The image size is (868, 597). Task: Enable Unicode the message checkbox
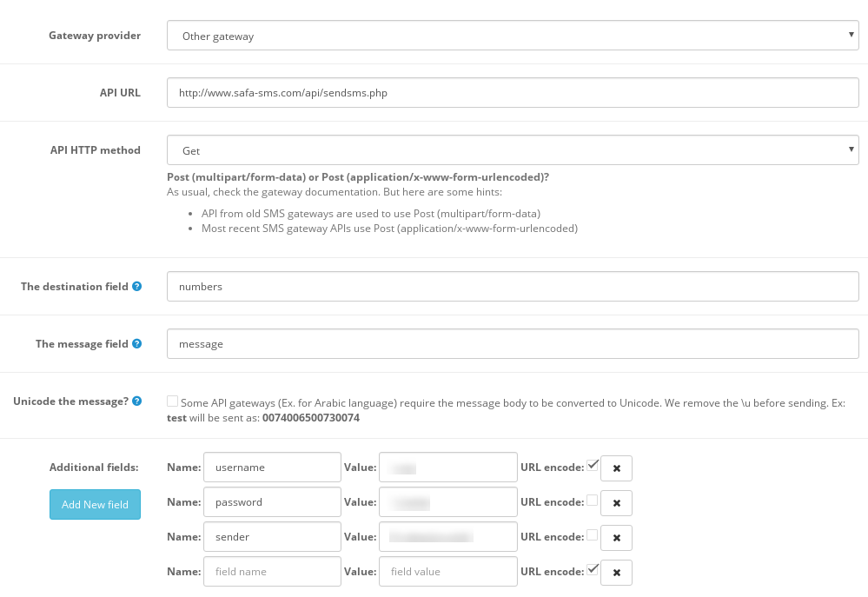click(172, 401)
